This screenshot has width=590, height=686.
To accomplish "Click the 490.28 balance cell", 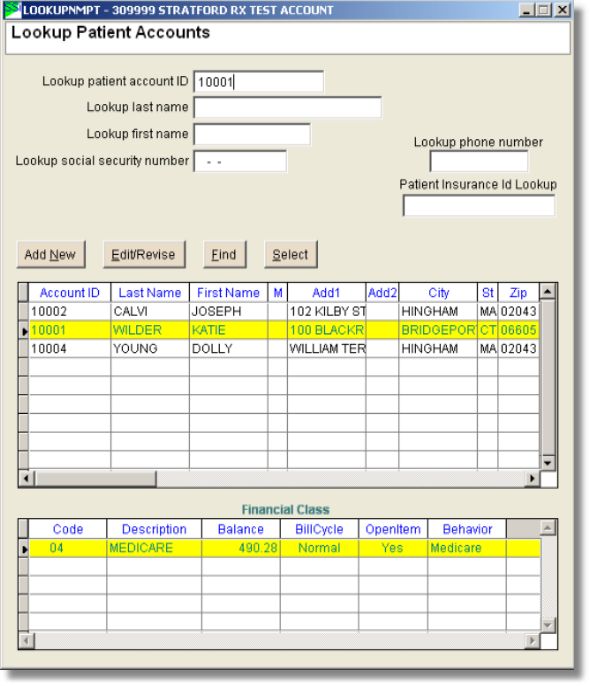I will coord(241,548).
